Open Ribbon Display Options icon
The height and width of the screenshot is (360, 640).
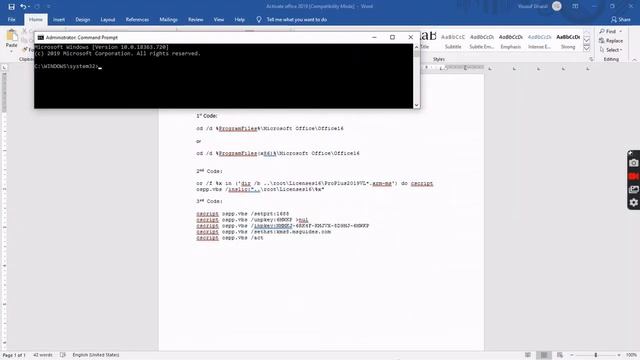(575, 6)
